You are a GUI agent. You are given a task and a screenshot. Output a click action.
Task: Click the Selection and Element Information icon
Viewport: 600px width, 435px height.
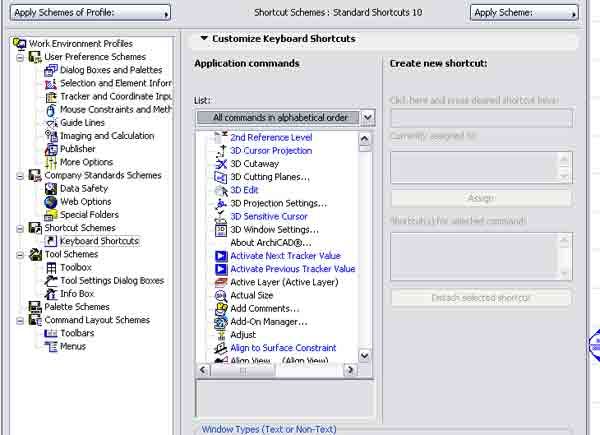click(x=51, y=83)
